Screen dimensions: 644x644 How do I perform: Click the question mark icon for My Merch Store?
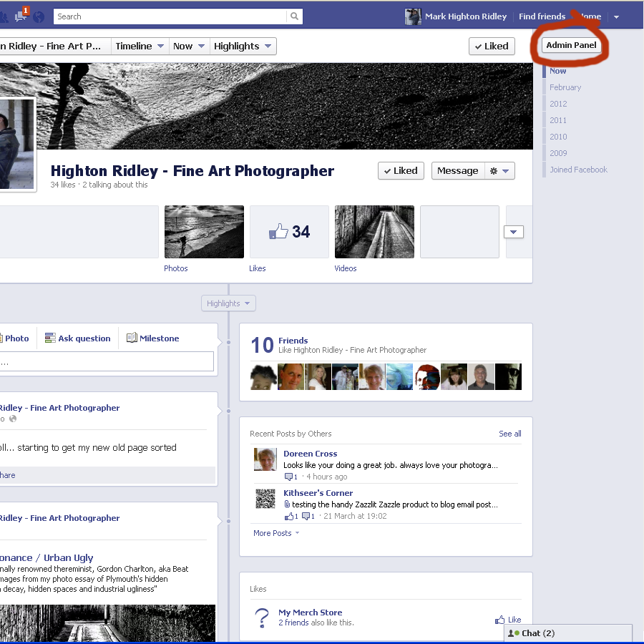tap(262, 618)
